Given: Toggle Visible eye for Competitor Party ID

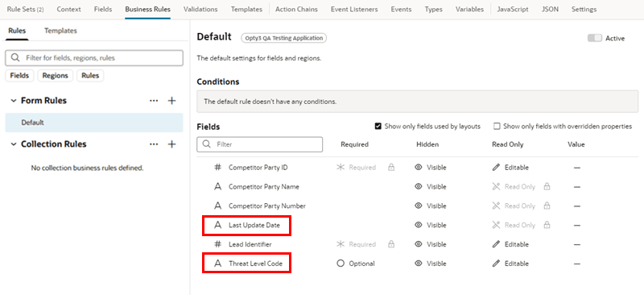Looking at the screenshot, I should (419, 168).
